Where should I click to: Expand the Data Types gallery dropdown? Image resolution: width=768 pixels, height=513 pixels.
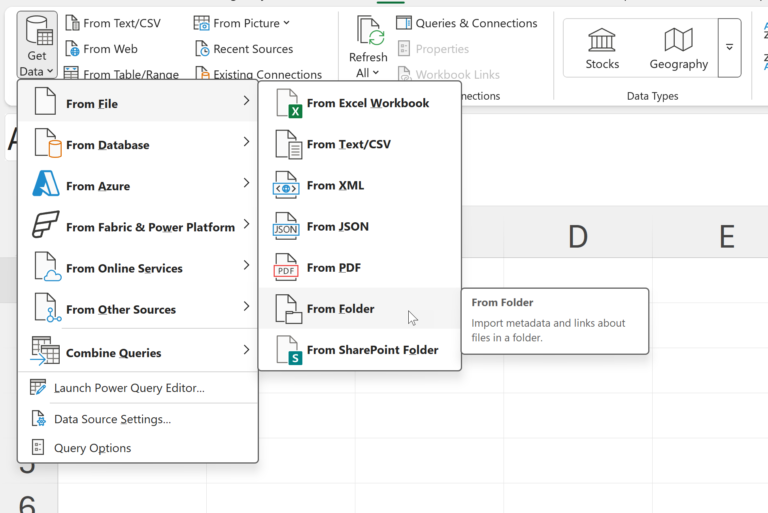pos(730,47)
